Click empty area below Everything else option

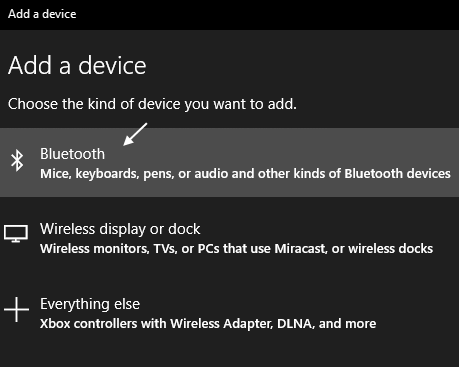coord(229,352)
